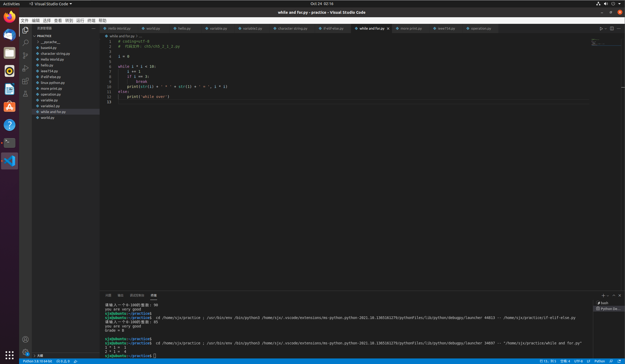The image size is (625, 364).
Task: Open Manage gear settings icon
Action: (25, 352)
